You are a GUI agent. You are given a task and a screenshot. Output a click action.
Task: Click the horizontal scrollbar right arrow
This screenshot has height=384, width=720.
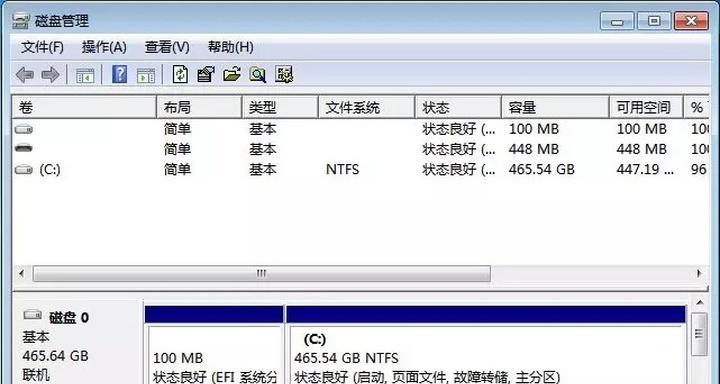click(699, 274)
